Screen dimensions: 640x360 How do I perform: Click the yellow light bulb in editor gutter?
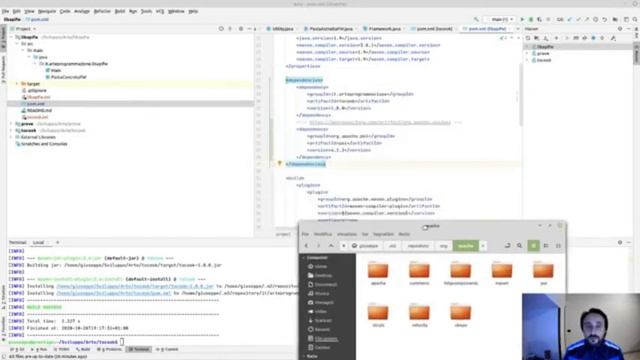click(x=280, y=163)
